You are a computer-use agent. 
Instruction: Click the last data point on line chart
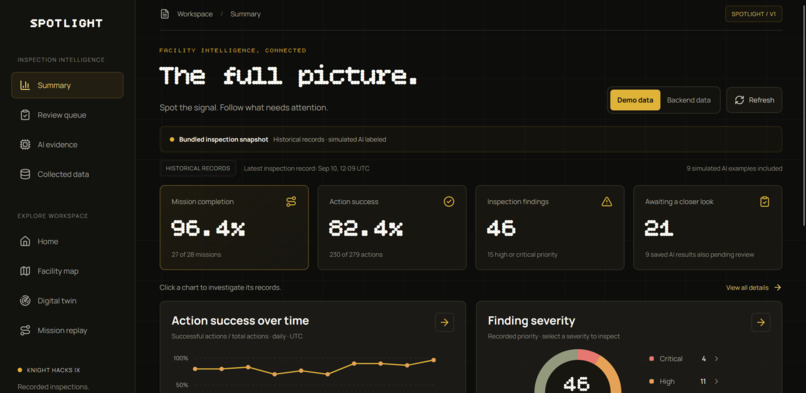(x=434, y=360)
